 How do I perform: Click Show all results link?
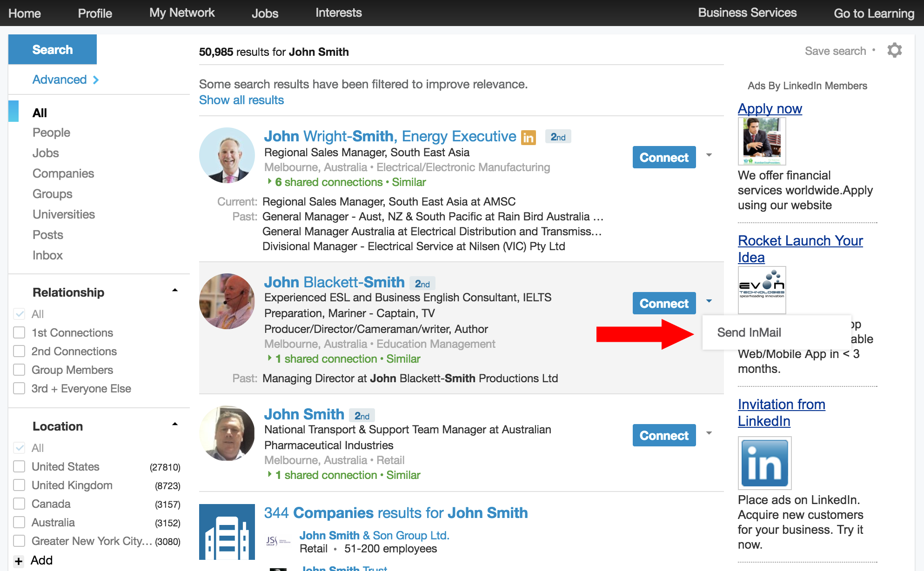click(241, 100)
